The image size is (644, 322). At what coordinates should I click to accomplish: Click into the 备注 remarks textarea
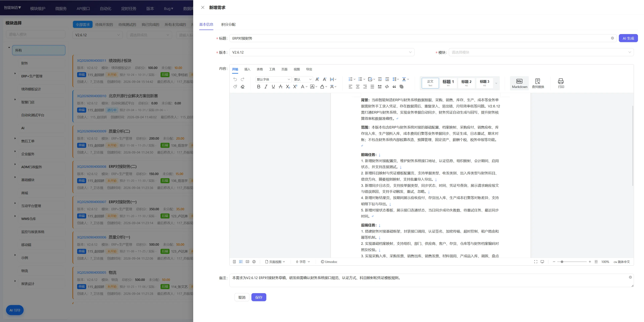(x=432, y=280)
